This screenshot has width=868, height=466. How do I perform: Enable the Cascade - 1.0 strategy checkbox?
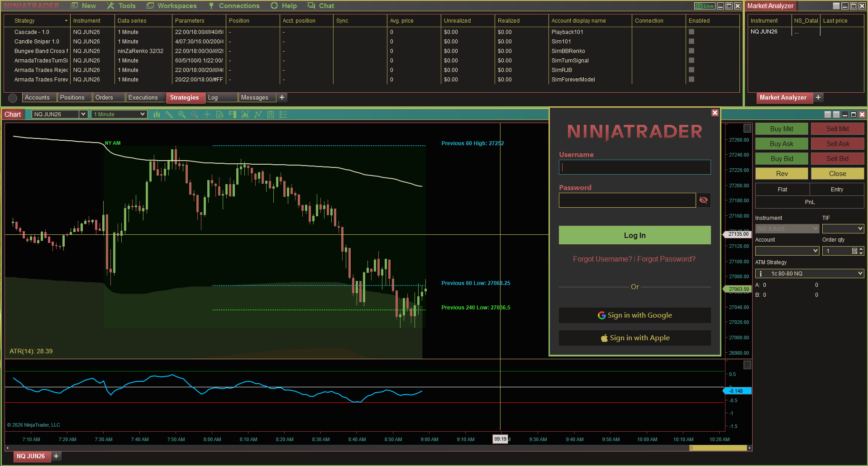tap(692, 32)
